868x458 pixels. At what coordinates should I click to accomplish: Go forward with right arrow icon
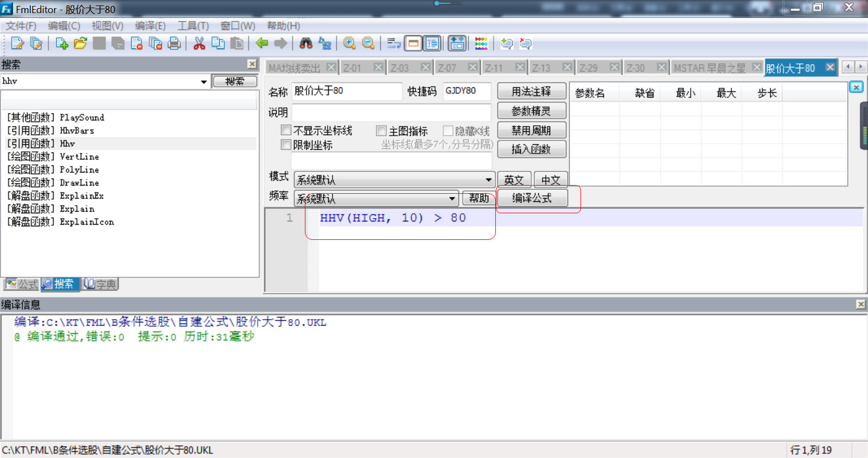pyautogui.click(x=280, y=43)
